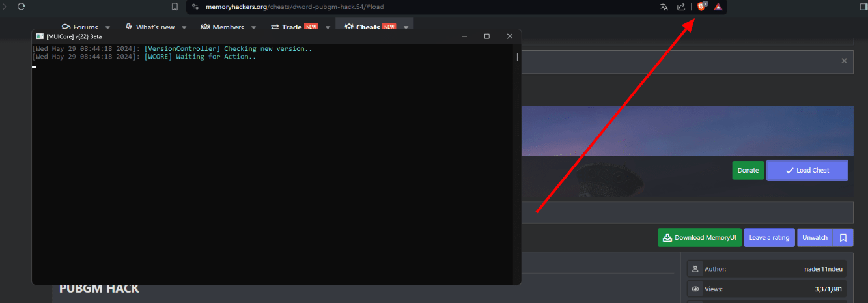Screen dimensions: 868x303
Task: Click the Leave a rating button
Action: [769, 238]
